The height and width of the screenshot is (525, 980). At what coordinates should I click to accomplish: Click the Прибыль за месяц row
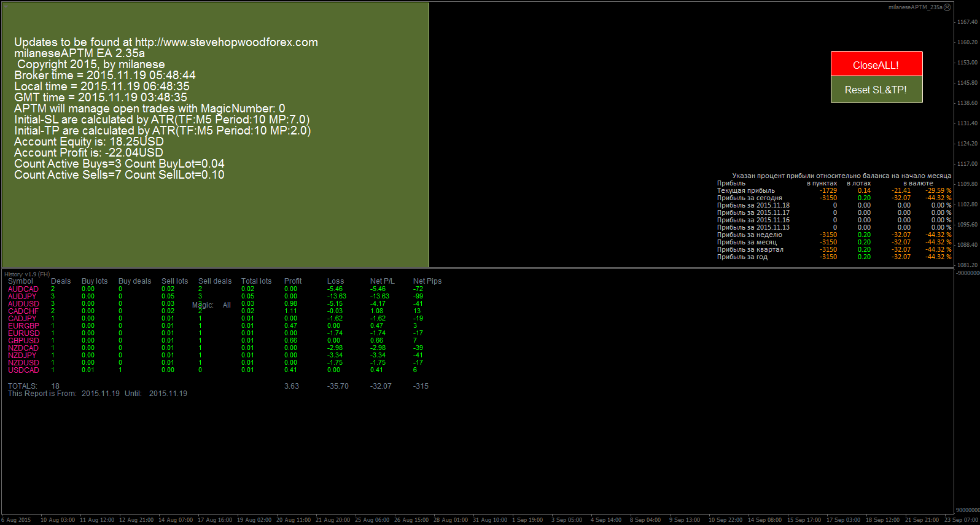click(x=834, y=243)
